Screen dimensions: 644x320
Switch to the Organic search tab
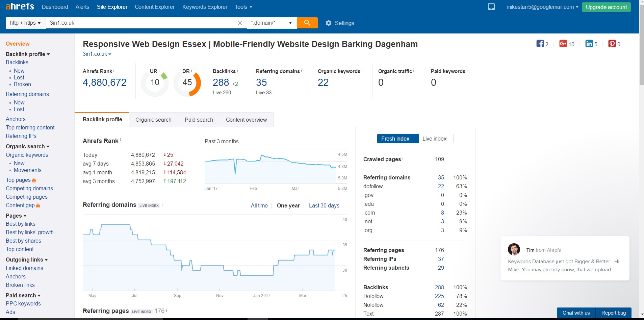coord(153,120)
